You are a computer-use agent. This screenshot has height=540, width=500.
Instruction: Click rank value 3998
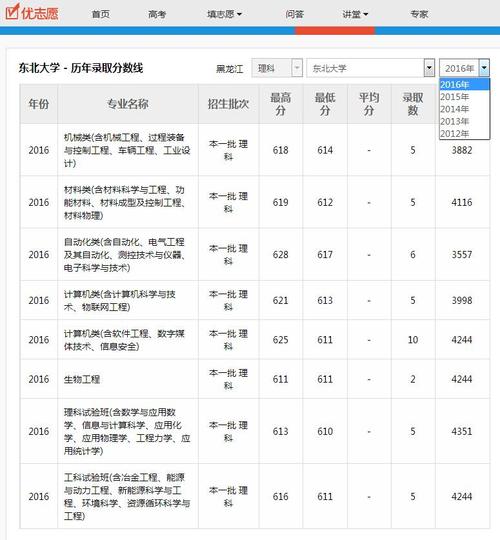coord(462,300)
